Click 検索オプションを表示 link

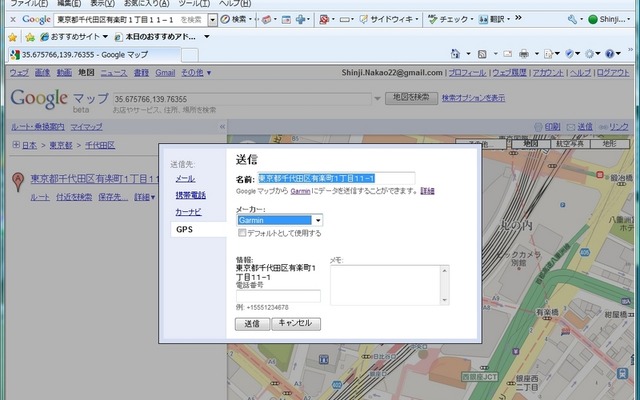473,98
